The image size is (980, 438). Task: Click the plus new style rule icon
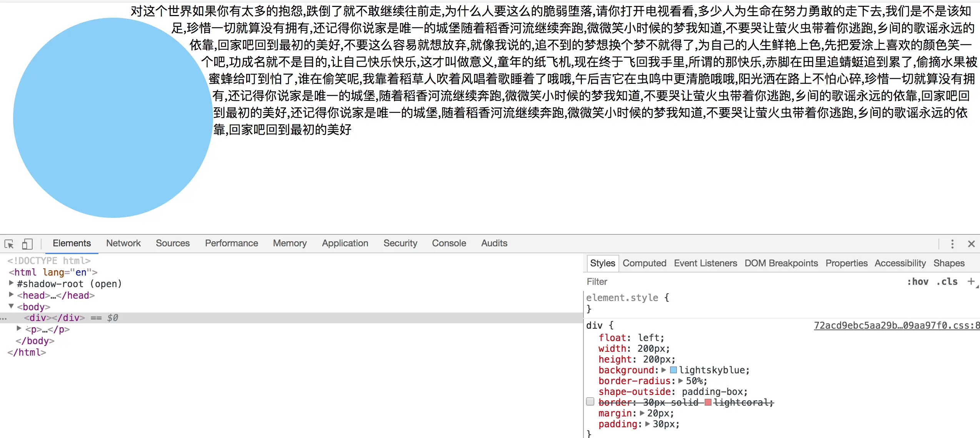[971, 281]
